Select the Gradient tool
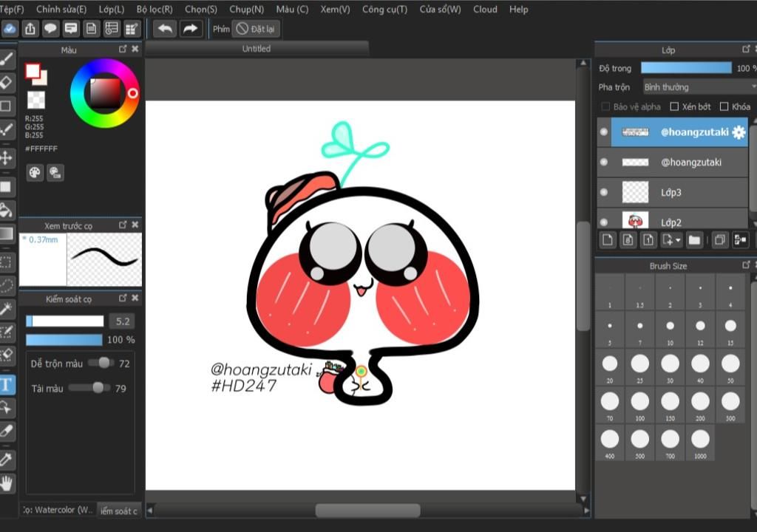This screenshot has width=757, height=532. point(7,233)
